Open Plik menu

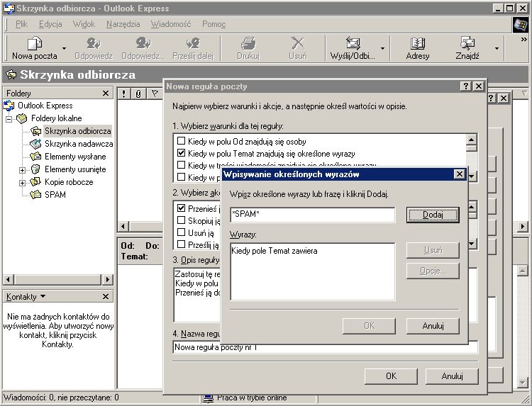tap(21, 24)
